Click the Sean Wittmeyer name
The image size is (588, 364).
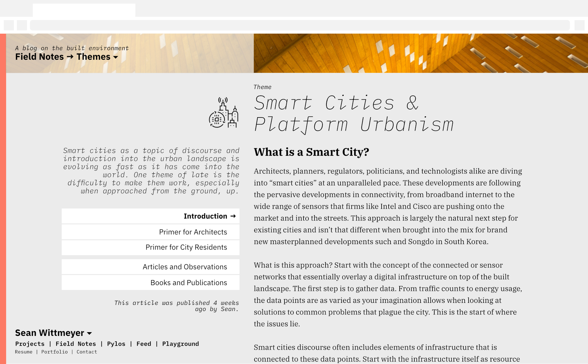[x=50, y=333]
